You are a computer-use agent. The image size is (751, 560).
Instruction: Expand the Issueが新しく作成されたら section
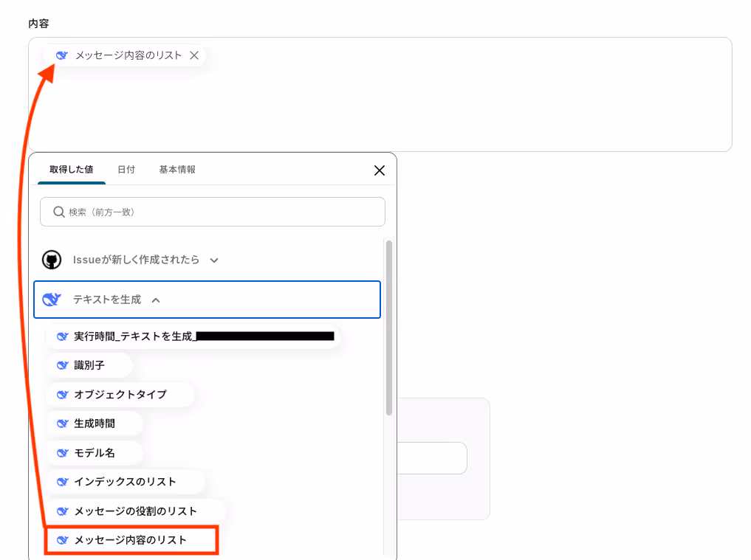click(x=207, y=260)
